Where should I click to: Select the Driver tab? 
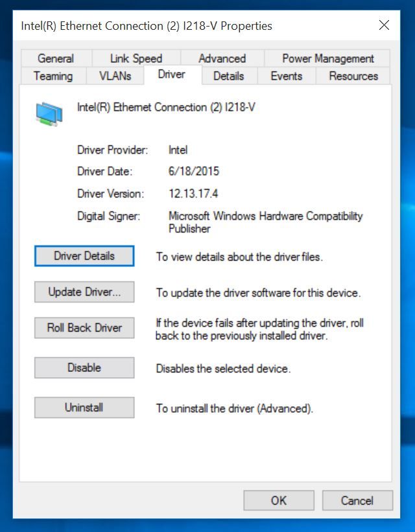click(172, 75)
